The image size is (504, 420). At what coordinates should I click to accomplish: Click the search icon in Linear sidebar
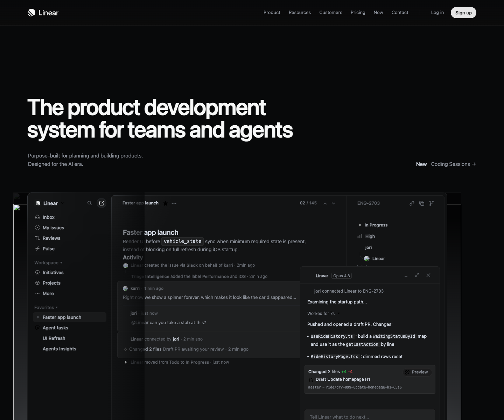coord(90,203)
